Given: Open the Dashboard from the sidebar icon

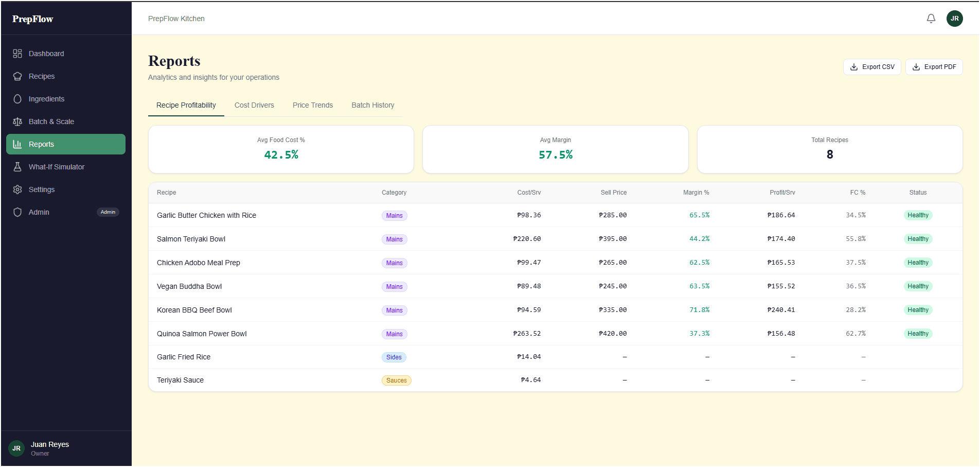Looking at the screenshot, I should 17,54.
